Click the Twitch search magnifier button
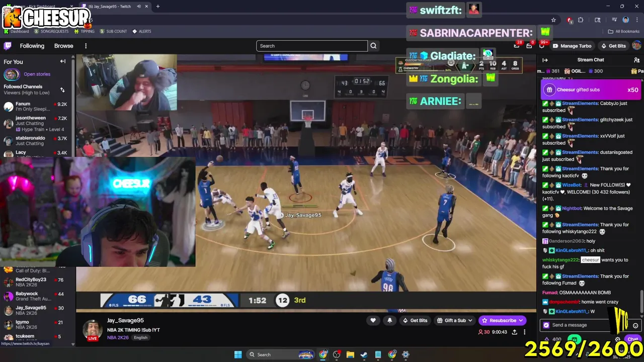644x362 pixels. (373, 46)
